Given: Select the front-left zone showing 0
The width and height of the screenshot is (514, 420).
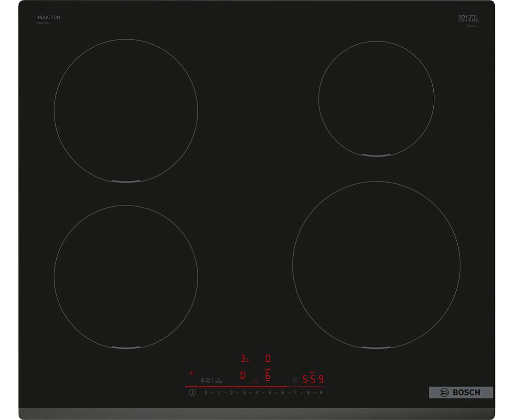Looking at the screenshot, I should click(x=243, y=376).
